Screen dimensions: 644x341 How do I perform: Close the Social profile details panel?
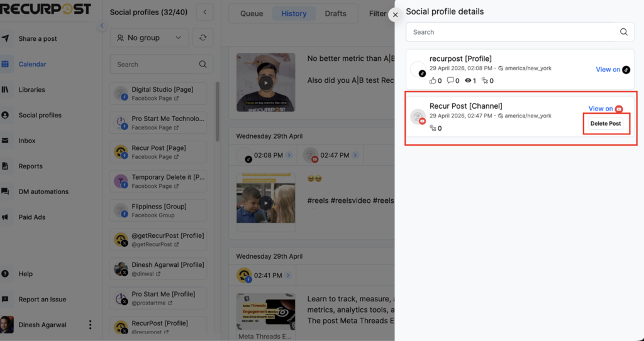pyautogui.click(x=395, y=15)
